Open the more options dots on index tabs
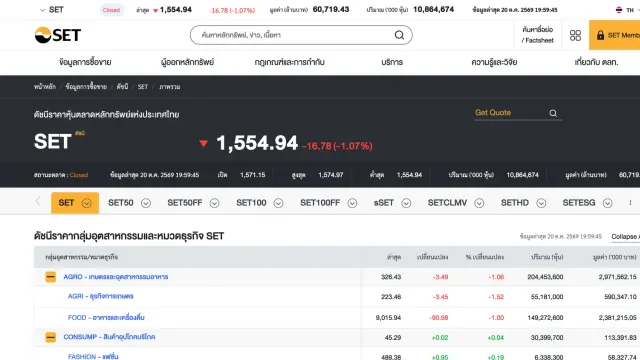Image resolution: width=640 pixels, height=360 pixels. click(x=630, y=202)
